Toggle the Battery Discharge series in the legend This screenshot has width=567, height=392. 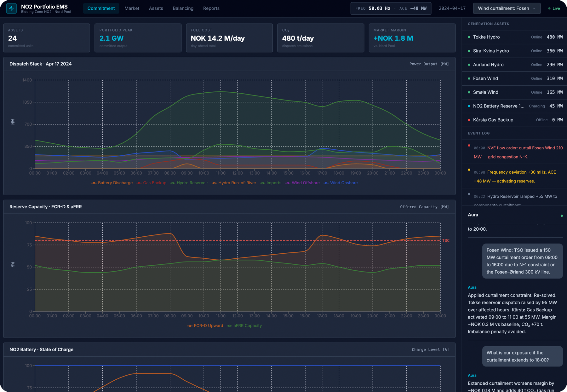tap(112, 183)
